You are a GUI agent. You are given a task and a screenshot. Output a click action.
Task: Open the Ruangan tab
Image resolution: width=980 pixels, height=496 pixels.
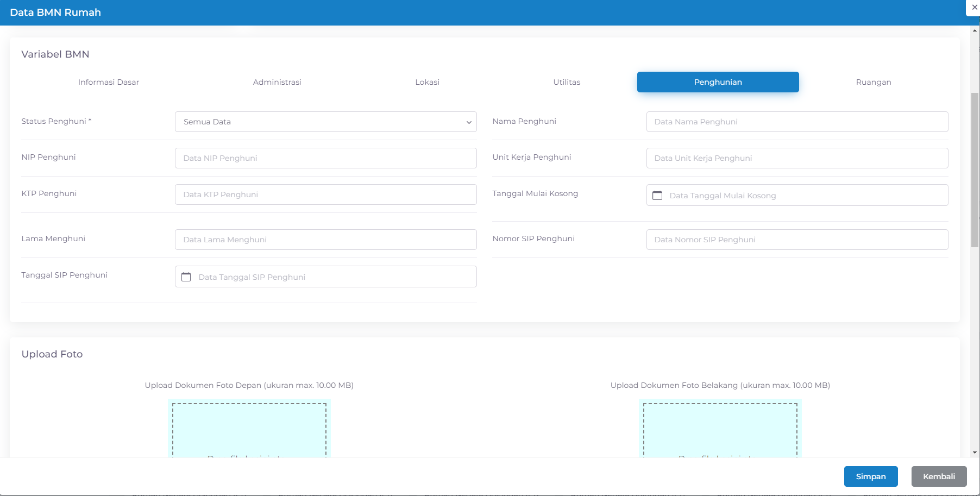[x=874, y=82]
